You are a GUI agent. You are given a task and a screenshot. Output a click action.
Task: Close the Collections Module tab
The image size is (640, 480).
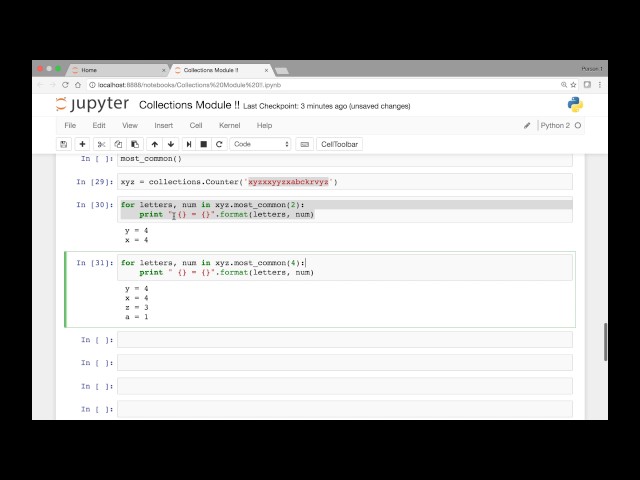pyautogui.click(x=266, y=70)
